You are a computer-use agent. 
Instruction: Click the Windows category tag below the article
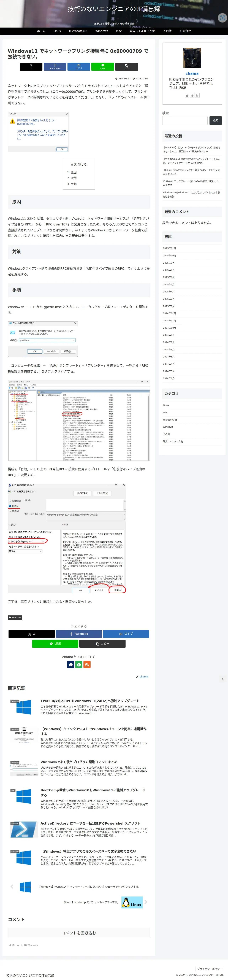(x=15, y=617)
